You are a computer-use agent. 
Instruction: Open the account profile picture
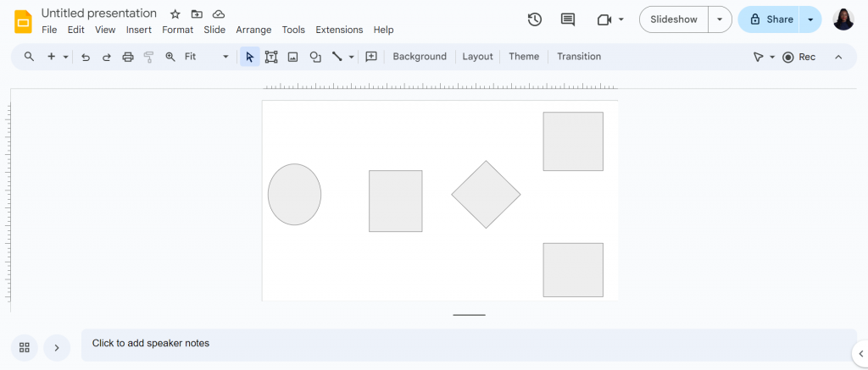click(x=843, y=19)
